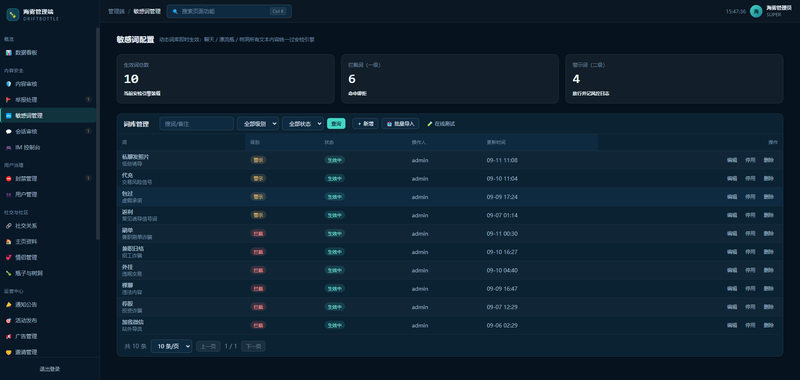This screenshot has height=380, width=800.
Task: Open 社交关系 link icon item
Action: click(x=47, y=225)
